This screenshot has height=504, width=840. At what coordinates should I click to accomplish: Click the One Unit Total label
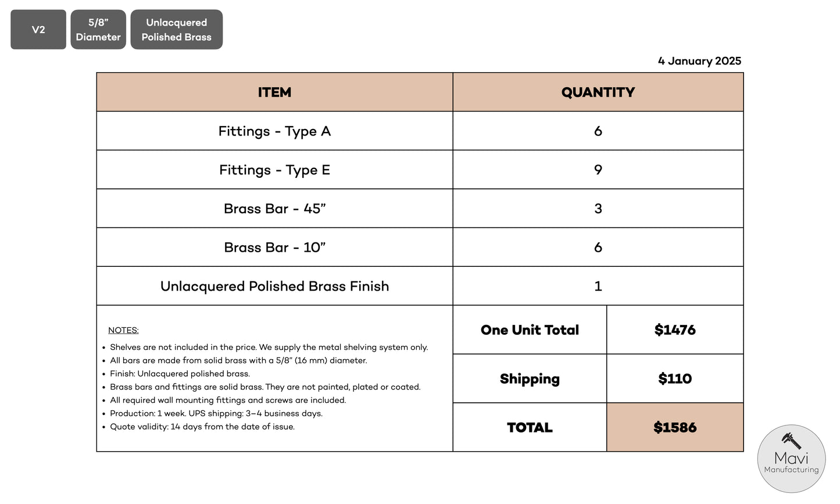point(530,330)
